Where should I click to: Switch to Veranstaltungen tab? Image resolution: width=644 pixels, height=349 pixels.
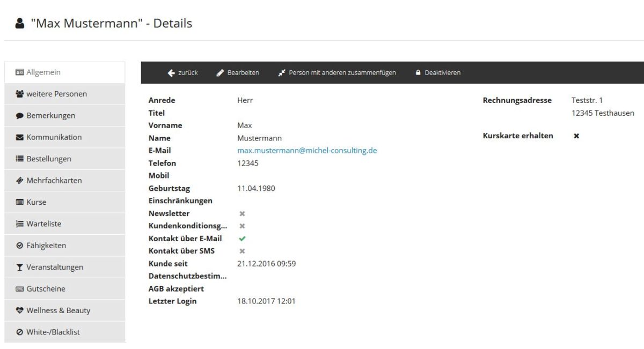pyautogui.click(x=65, y=268)
